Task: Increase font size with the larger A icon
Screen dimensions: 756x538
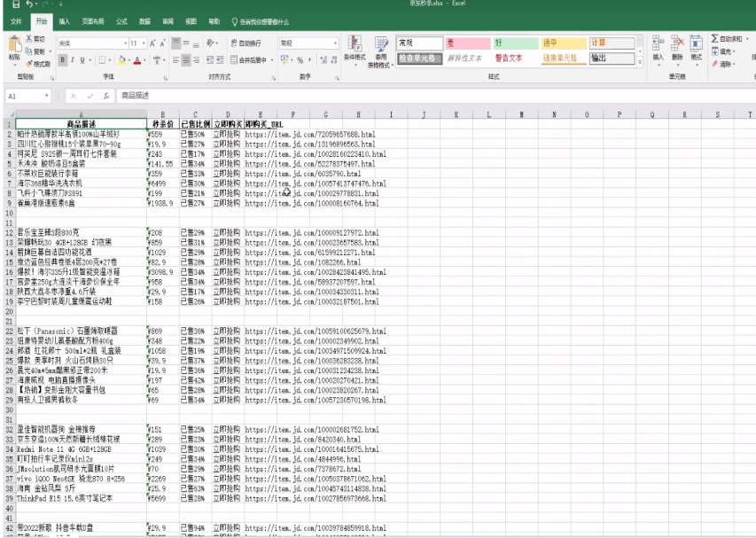Action: [x=152, y=43]
